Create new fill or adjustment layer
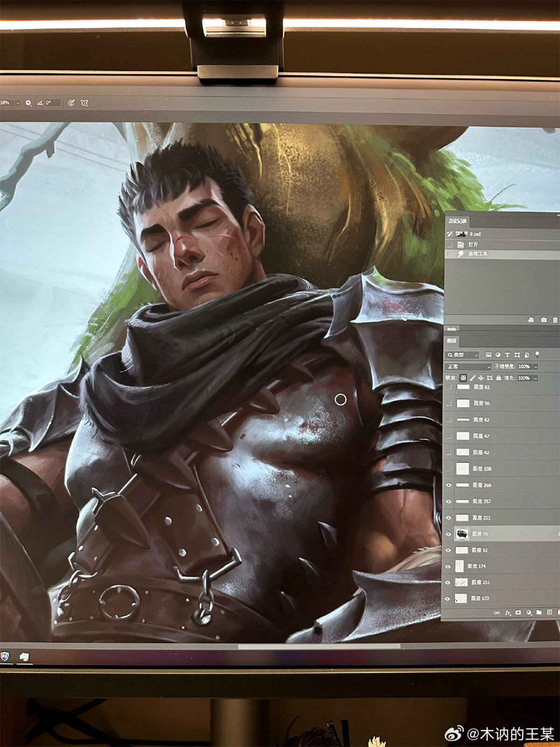560x747 pixels. [x=529, y=612]
